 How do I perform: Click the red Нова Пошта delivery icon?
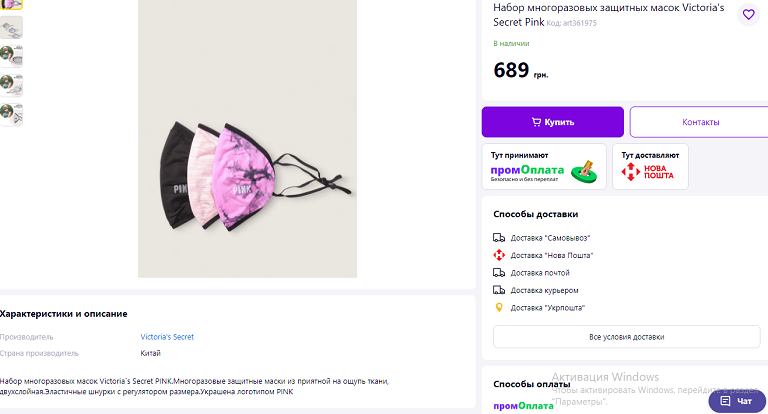pos(499,255)
